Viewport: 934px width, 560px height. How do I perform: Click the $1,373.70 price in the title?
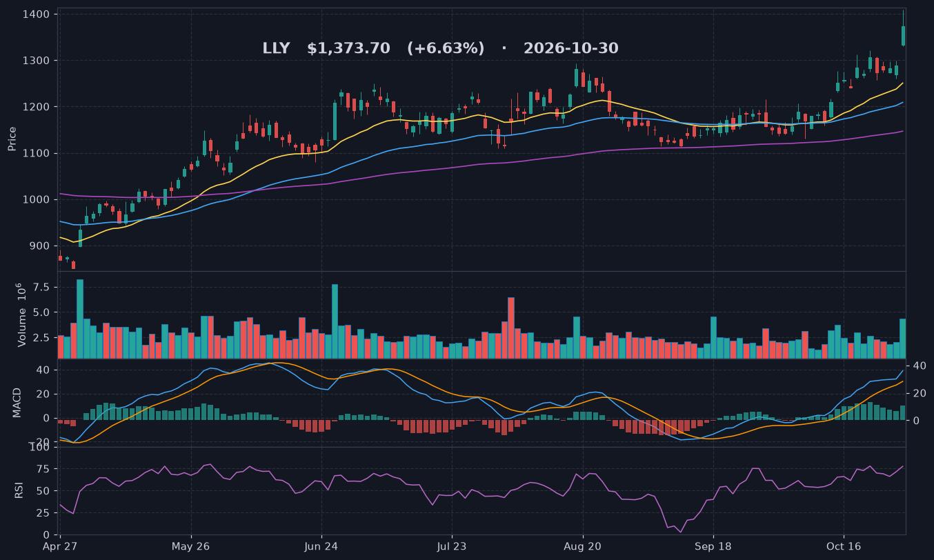pos(348,49)
